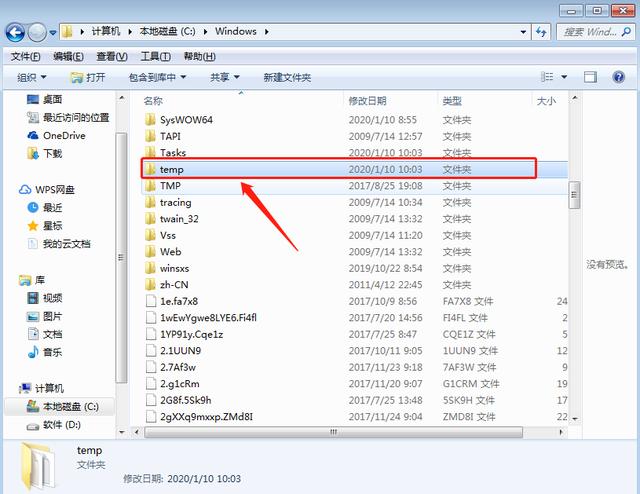Sort by the 名称 column header

[153, 101]
